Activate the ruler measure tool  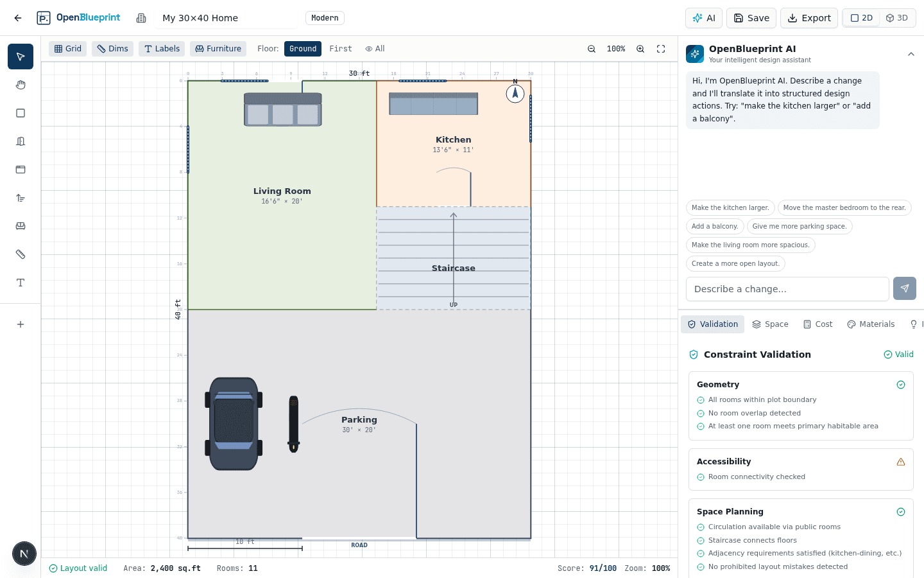pos(21,254)
